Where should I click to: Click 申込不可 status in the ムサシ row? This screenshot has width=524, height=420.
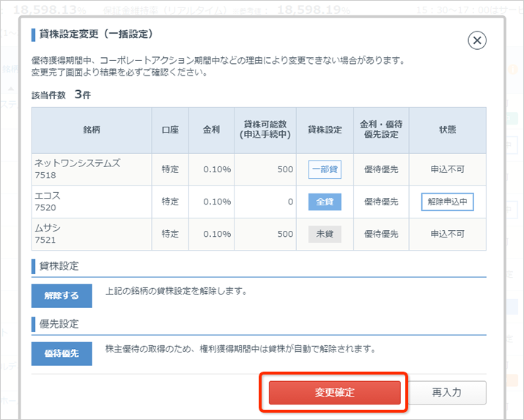pos(447,234)
